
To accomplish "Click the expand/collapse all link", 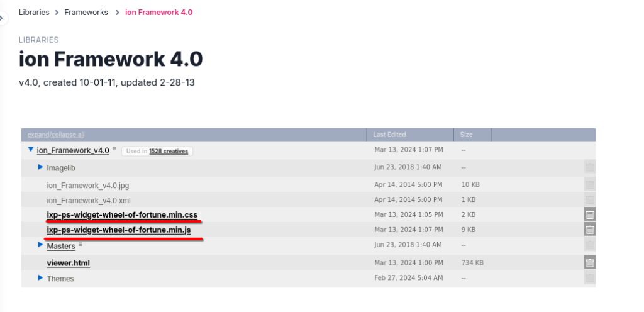I will pyautogui.click(x=56, y=135).
